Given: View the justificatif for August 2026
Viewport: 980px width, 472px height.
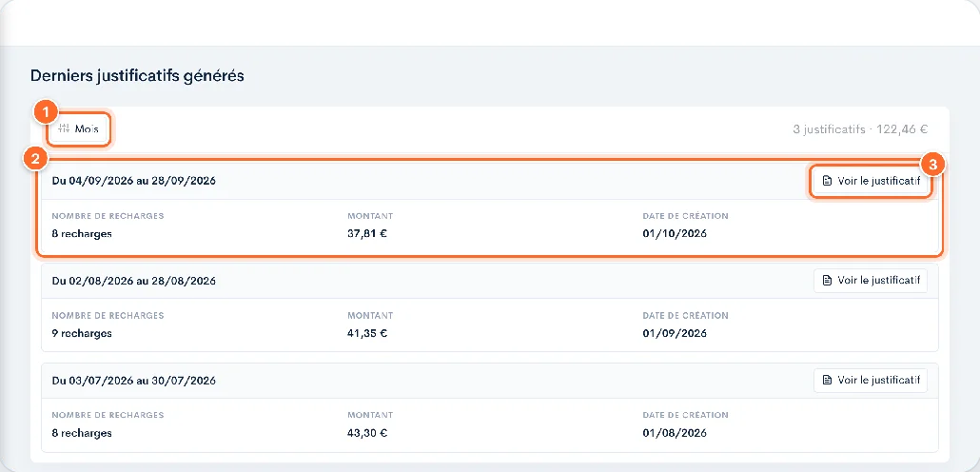Looking at the screenshot, I should (x=871, y=281).
